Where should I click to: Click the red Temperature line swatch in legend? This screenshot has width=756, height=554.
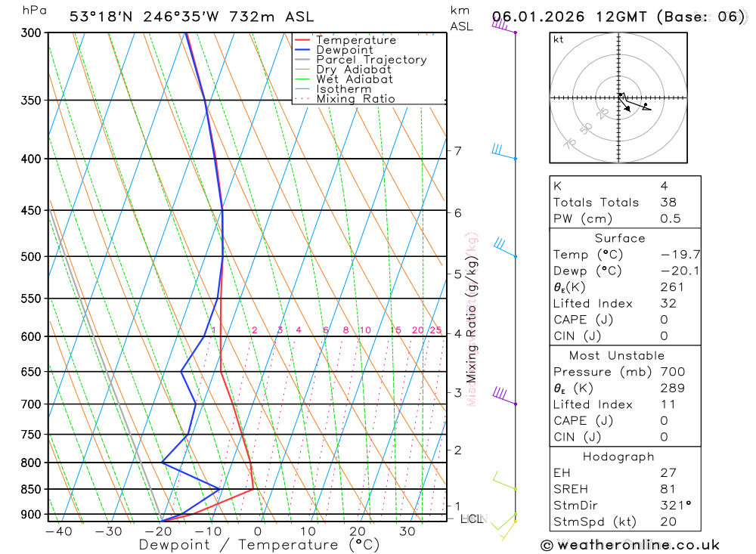[302, 40]
